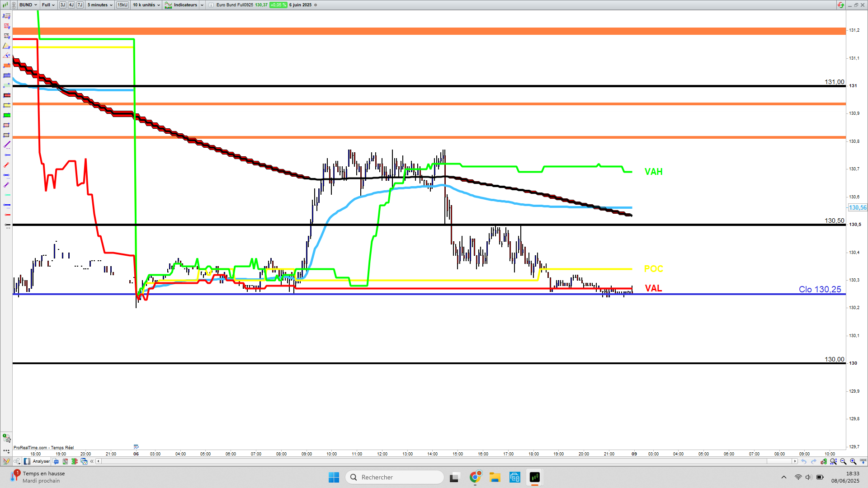Select the 3J period button
868x488 pixels.
pyautogui.click(x=63, y=5)
